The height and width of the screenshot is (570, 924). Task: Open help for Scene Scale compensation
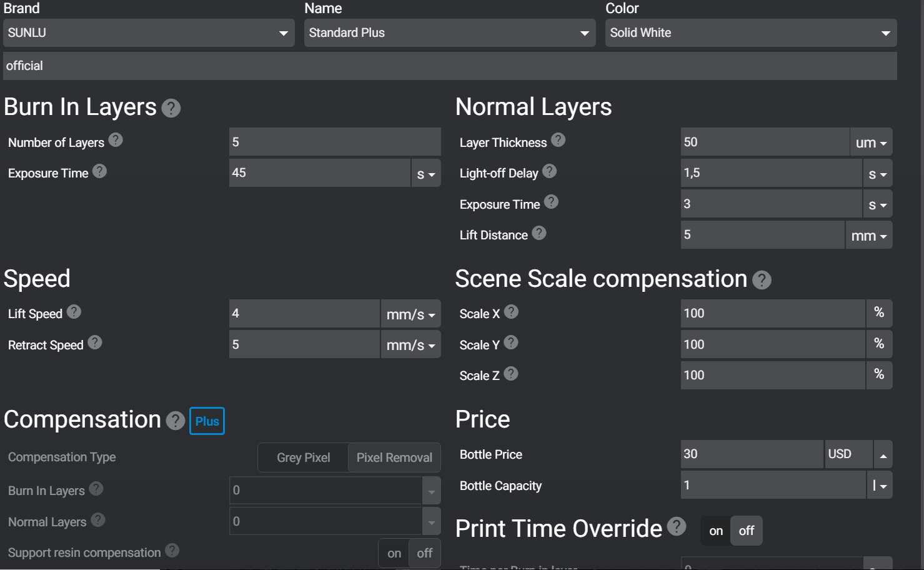pos(762,280)
